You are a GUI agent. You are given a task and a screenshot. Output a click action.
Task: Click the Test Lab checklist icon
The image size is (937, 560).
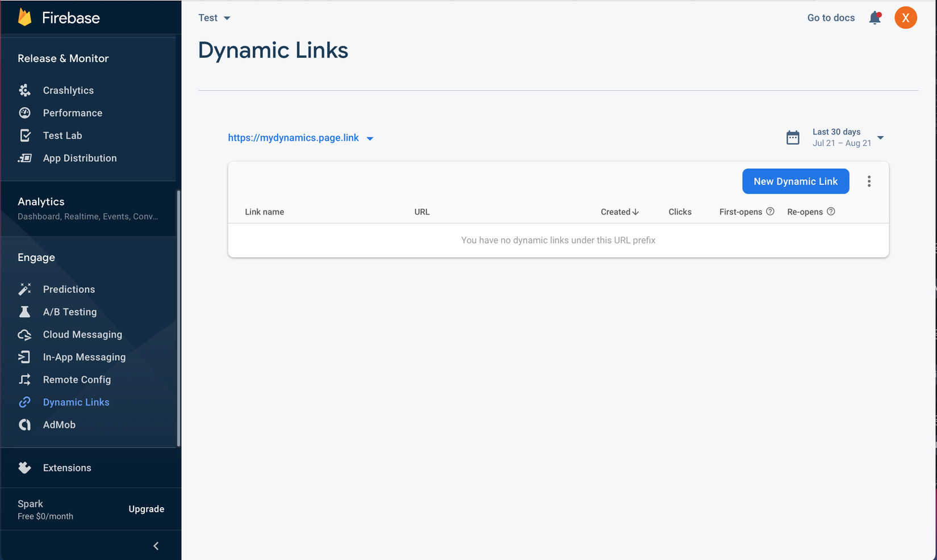tap(24, 136)
